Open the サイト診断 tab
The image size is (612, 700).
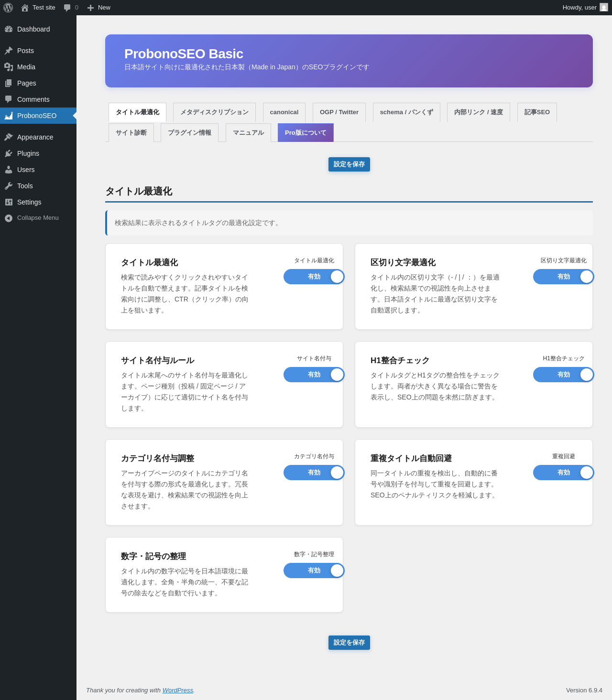click(131, 133)
